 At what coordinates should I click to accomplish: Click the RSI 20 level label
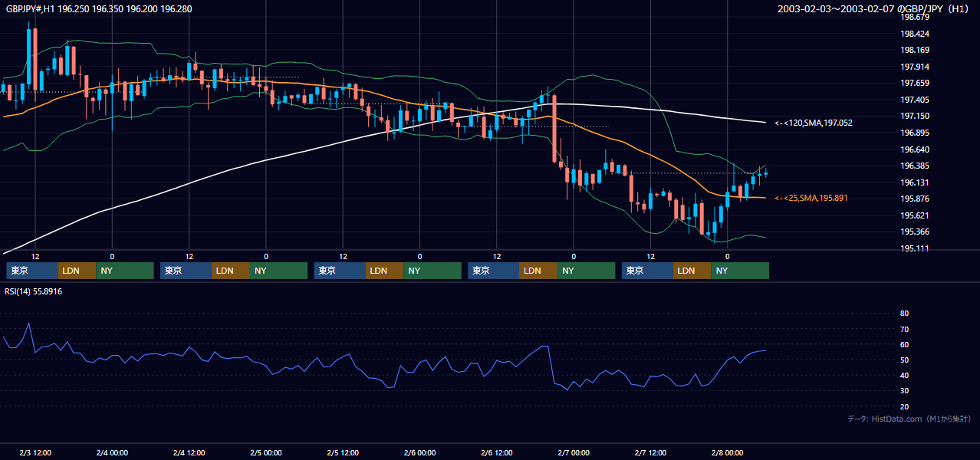click(904, 406)
